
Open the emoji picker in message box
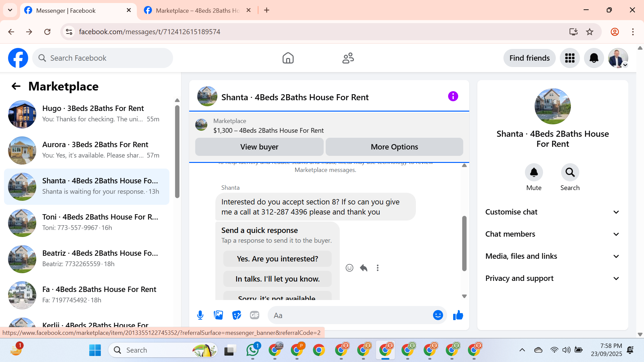pyautogui.click(x=438, y=315)
